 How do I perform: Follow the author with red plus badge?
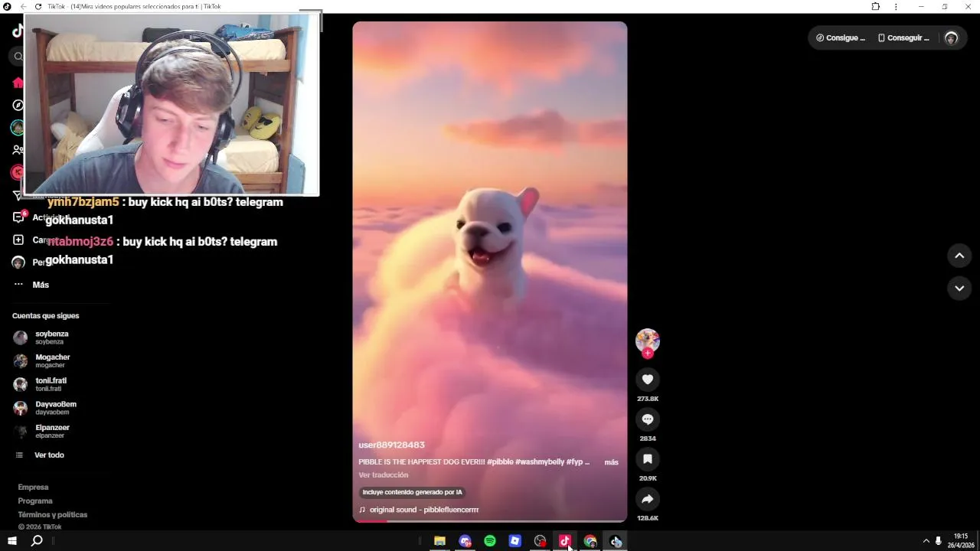(648, 354)
